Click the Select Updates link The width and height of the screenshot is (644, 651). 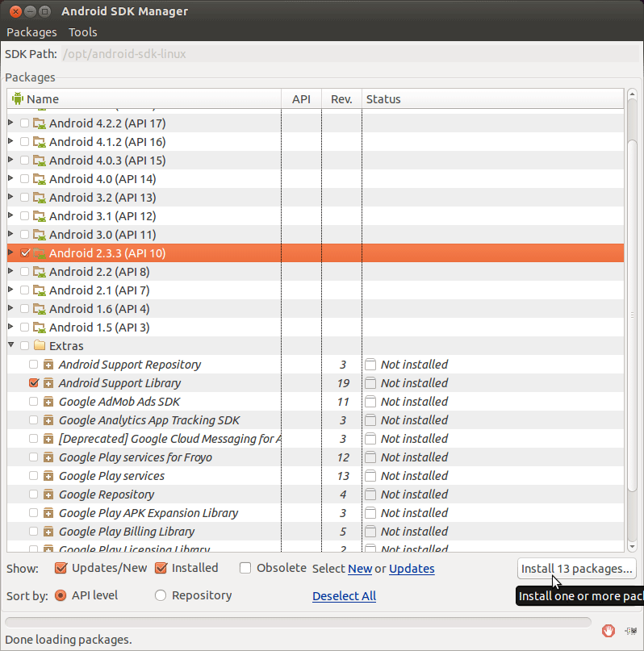[412, 569]
